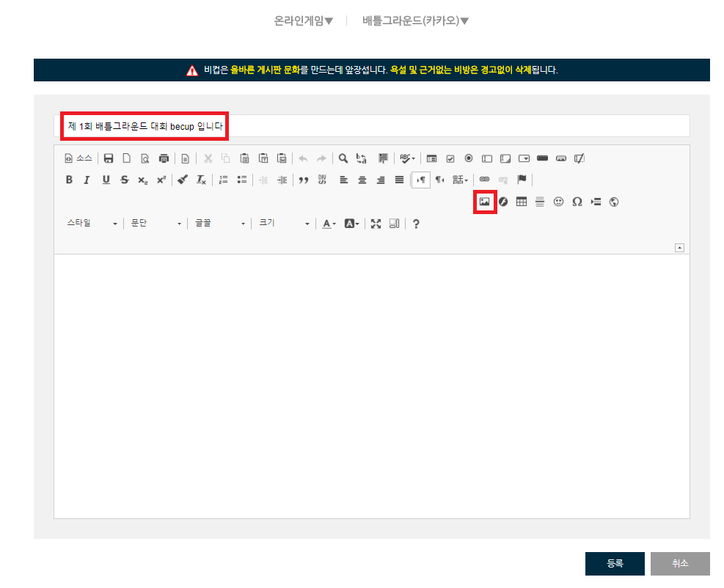Image resolution: width=724 pixels, height=588 pixels.
Task: Toggle underline formatting
Action: 106,180
